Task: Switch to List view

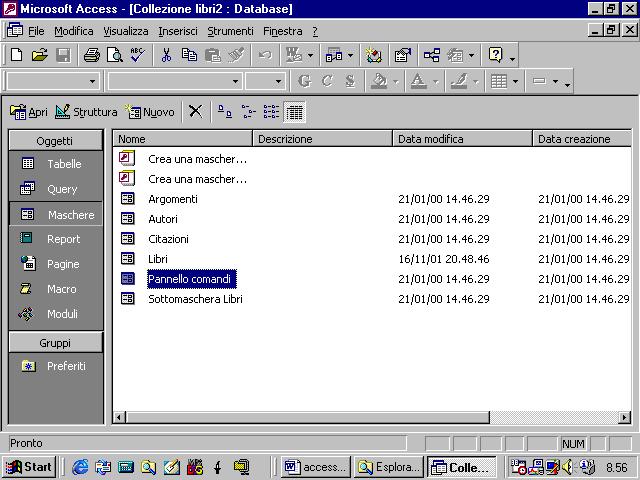Action: 271,111
